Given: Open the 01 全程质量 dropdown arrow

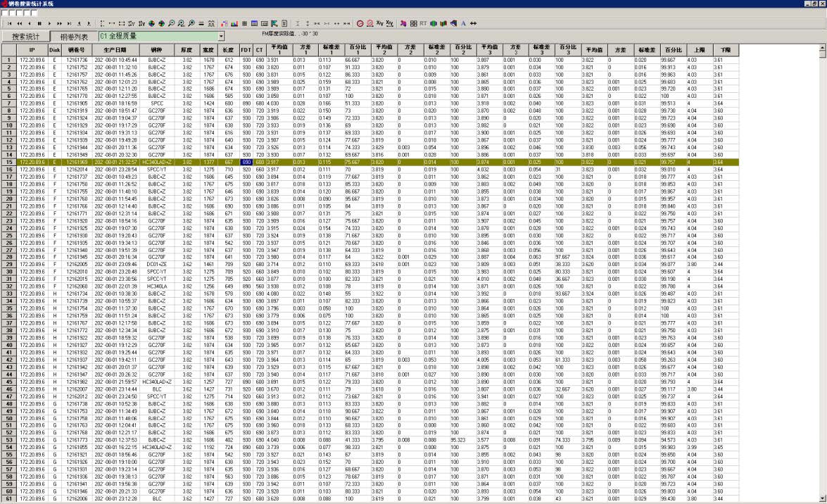Looking at the screenshot, I should 220,36.
